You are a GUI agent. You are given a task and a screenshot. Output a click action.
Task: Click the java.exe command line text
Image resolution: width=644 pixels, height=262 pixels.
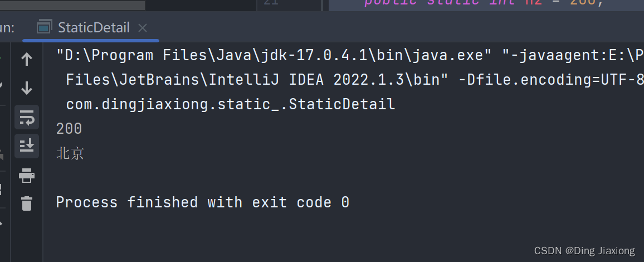273,56
